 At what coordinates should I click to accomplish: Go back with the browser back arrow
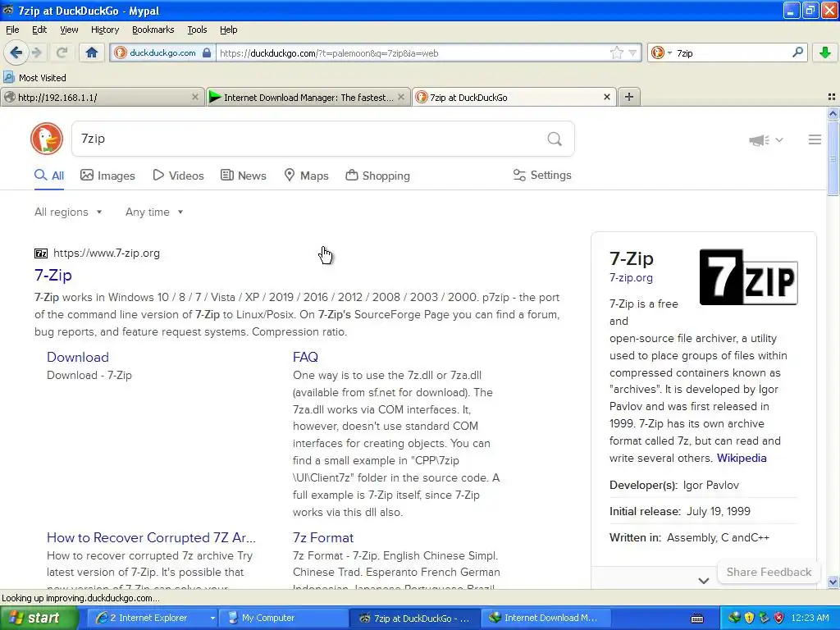click(x=16, y=52)
